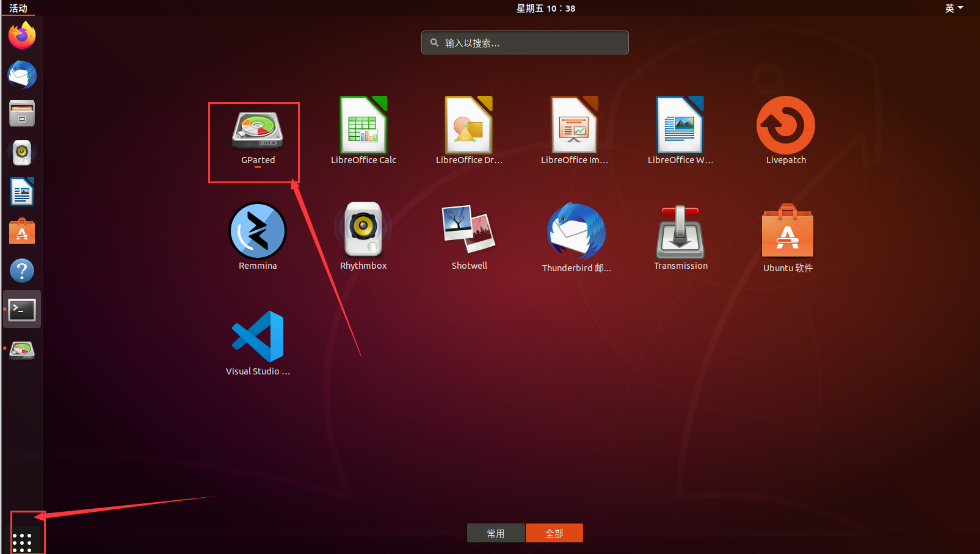
Task: Open Help from the dock
Action: point(22,270)
